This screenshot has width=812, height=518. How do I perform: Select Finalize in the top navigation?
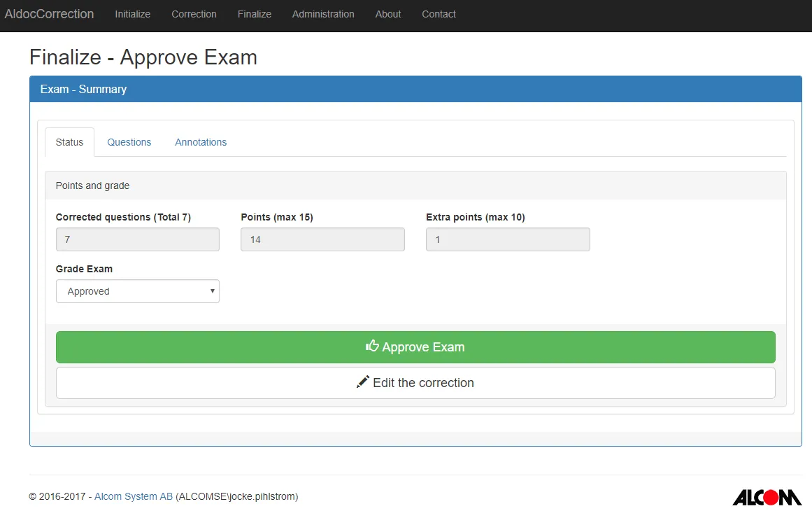[x=255, y=14]
